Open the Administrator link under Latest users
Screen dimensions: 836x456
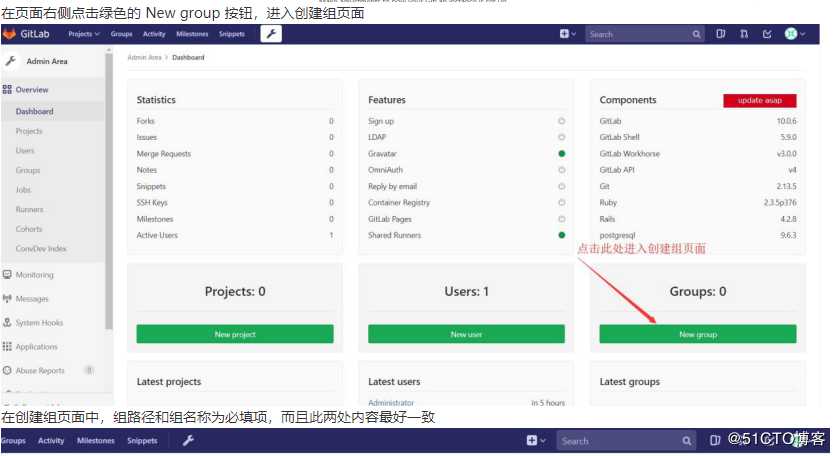click(391, 403)
